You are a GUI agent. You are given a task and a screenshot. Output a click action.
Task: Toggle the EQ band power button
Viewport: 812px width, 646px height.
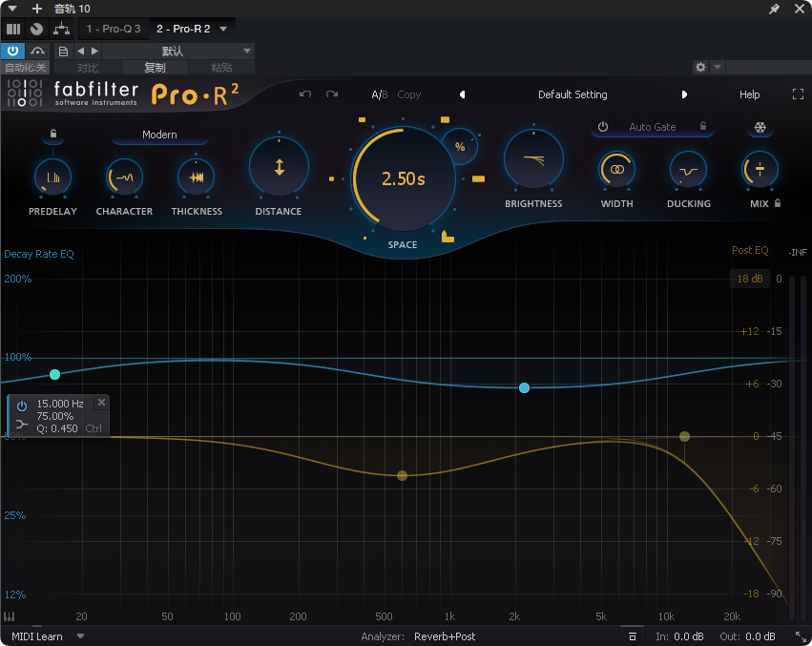click(x=22, y=406)
